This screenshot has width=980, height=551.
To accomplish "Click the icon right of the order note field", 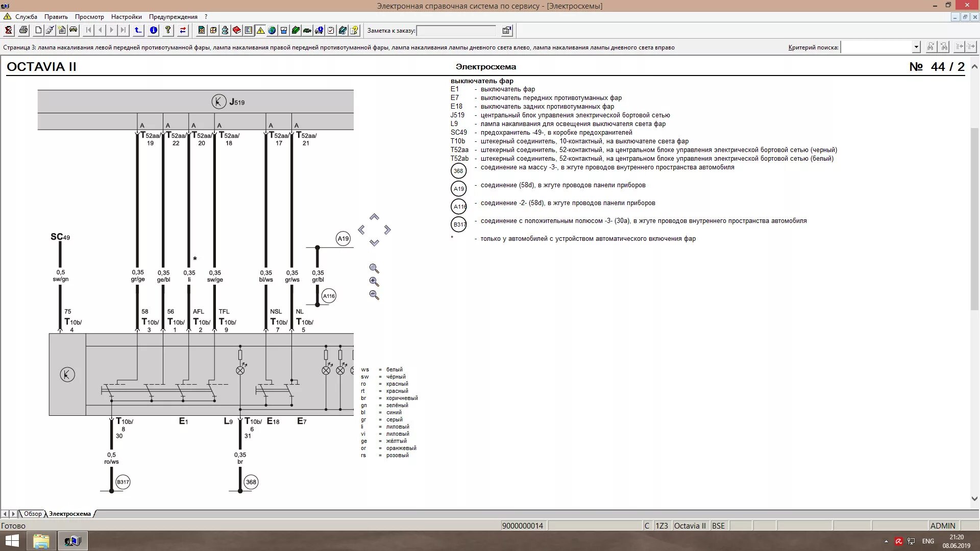I will pos(507,31).
